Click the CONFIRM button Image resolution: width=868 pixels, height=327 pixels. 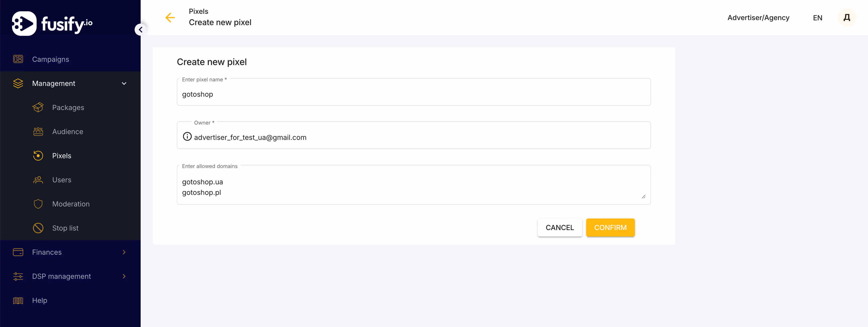click(x=610, y=228)
